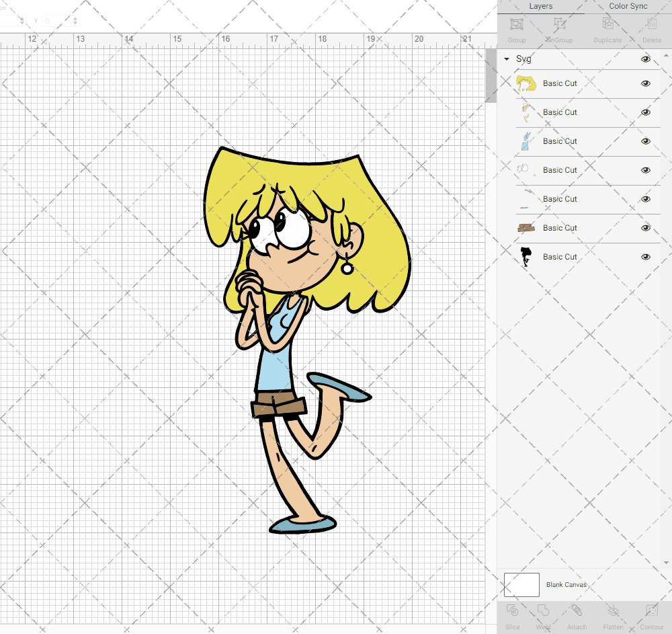This screenshot has width=672, height=634.
Task: Click the Attach paperclip icon
Action: pos(577,610)
